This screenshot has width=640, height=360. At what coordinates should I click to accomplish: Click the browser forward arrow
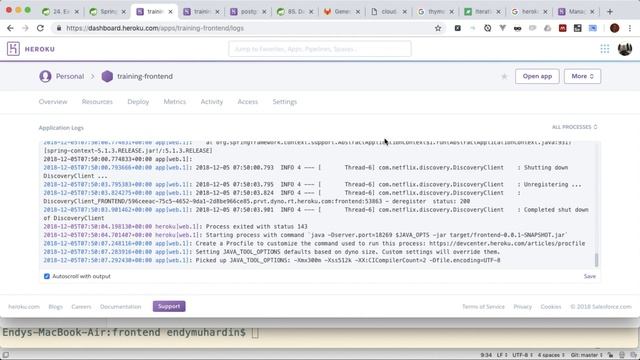(x=25, y=28)
